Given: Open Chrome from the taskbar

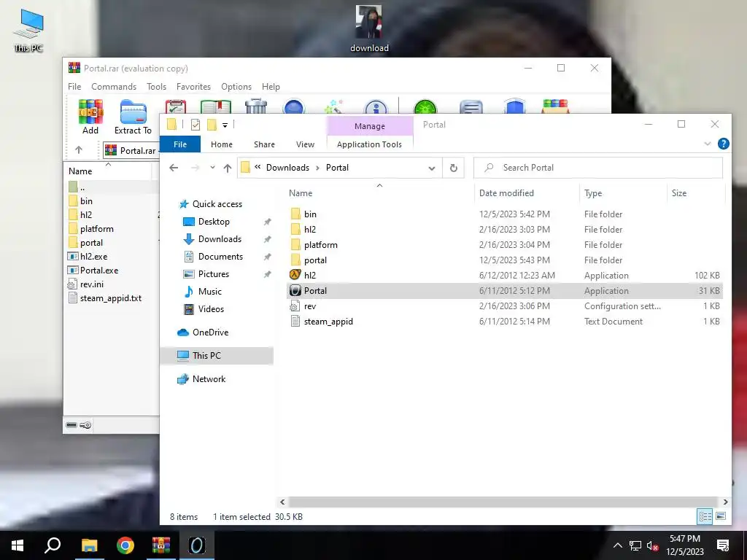Looking at the screenshot, I should 125,545.
